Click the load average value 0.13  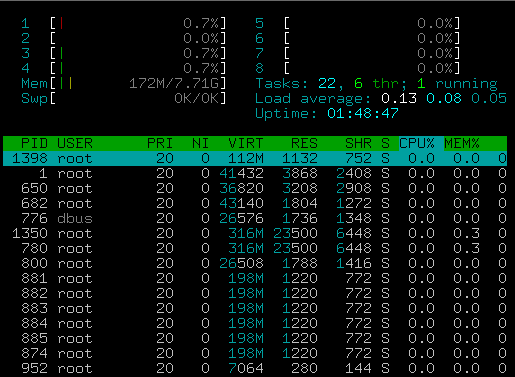[399, 98]
